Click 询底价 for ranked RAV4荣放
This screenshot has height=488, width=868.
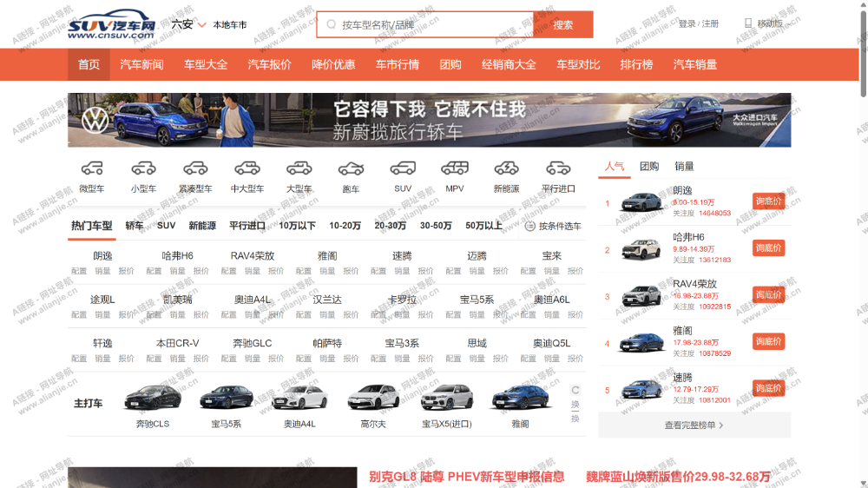click(768, 294)
